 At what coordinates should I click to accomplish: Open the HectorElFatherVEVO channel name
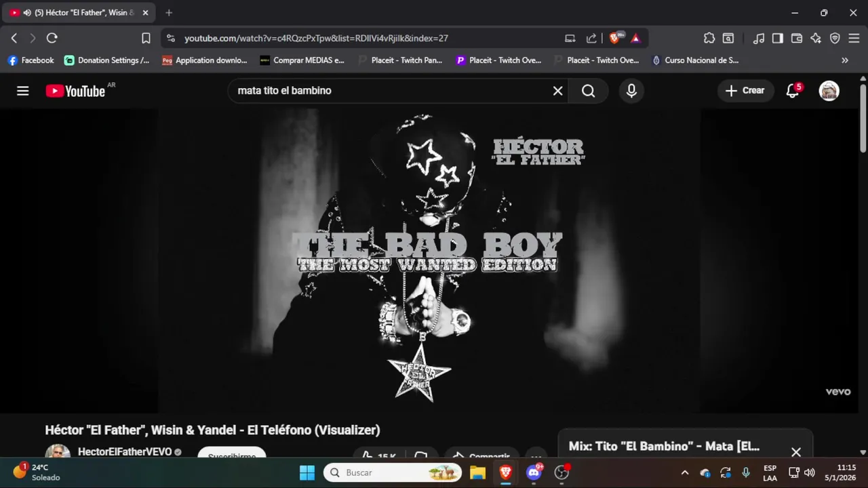tap(125, 452)
